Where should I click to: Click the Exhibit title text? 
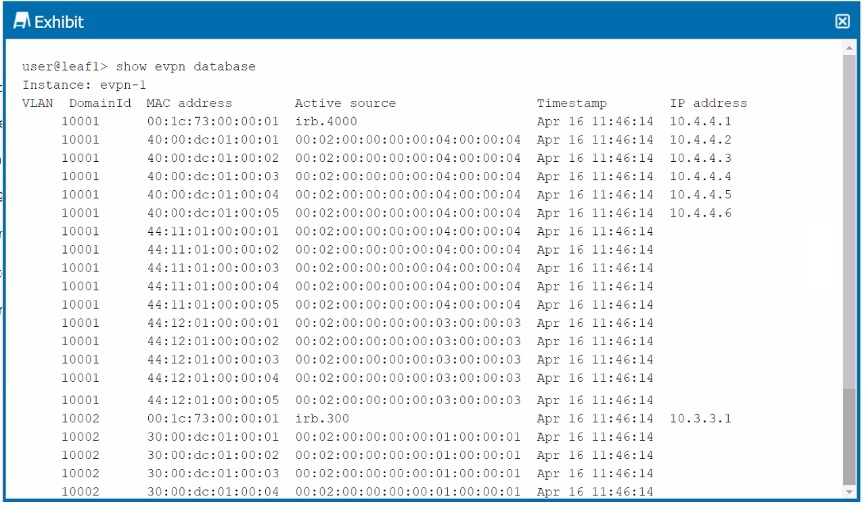tap(58, 21)
